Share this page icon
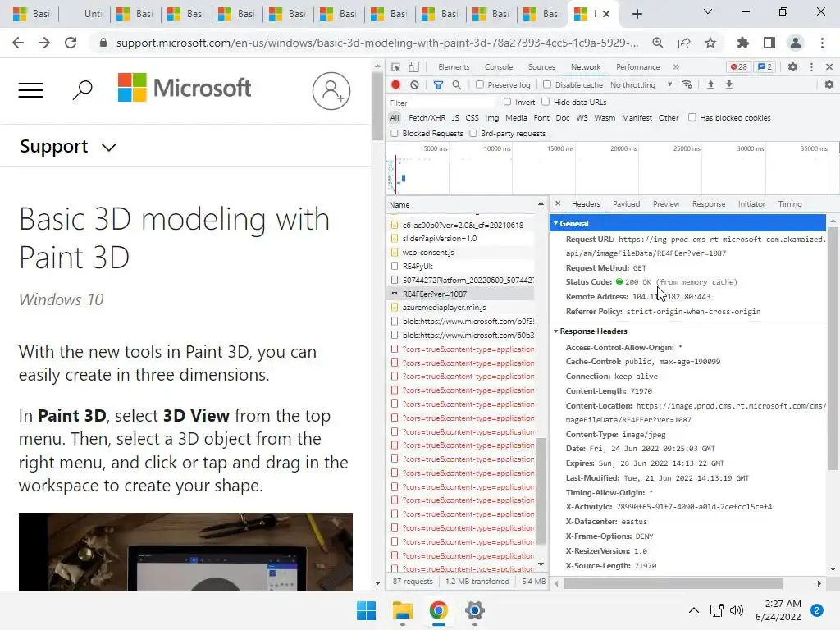Image resolution: width=840 pixels, height=630 pixels. 684,43
